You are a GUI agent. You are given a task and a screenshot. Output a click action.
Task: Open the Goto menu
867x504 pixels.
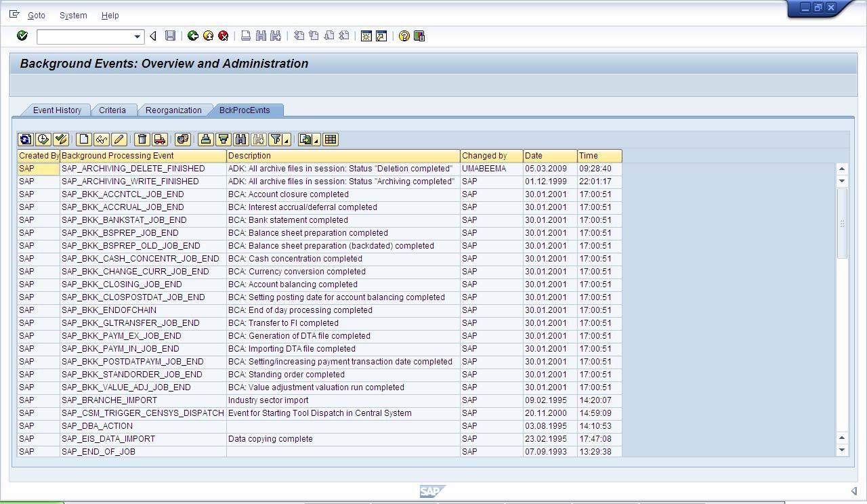36,15
